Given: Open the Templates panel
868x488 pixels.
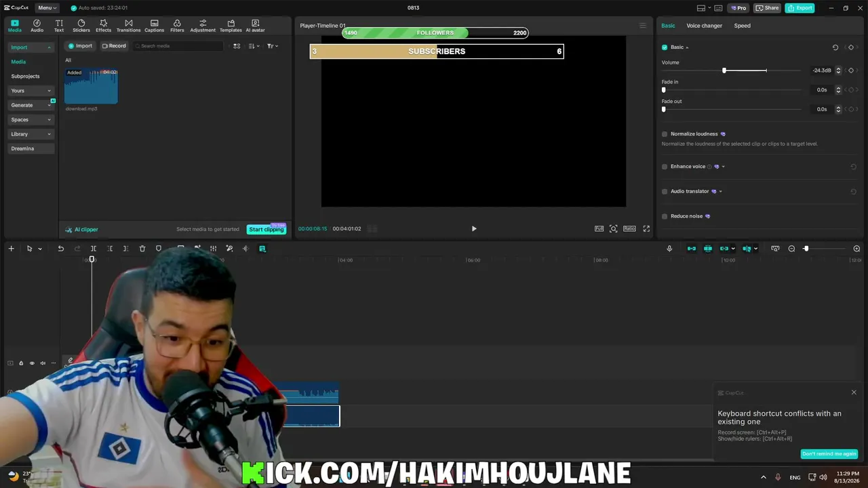Looking at the screenshot, I should coord(231,26).
